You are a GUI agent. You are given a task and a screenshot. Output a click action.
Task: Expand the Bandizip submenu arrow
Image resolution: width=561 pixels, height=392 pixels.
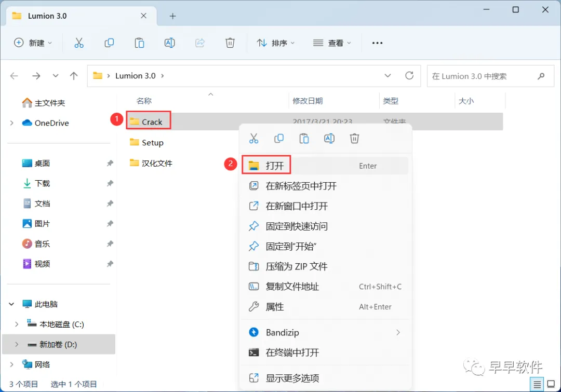(398, 333)
